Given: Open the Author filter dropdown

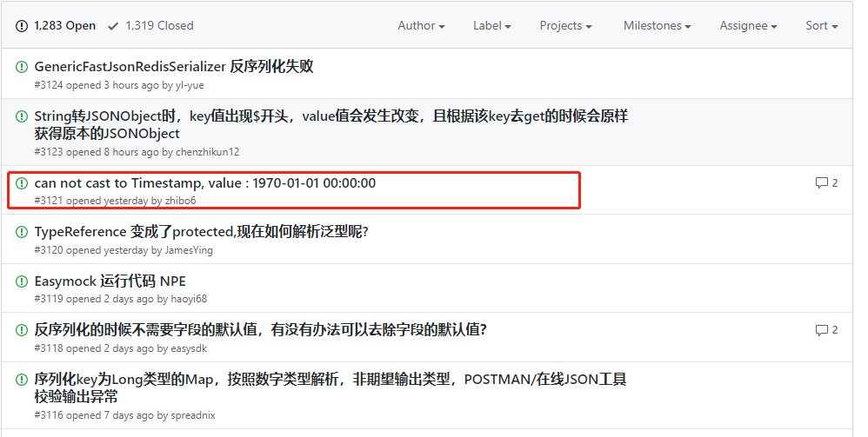Looking at the screenshot, I should 421,26.
